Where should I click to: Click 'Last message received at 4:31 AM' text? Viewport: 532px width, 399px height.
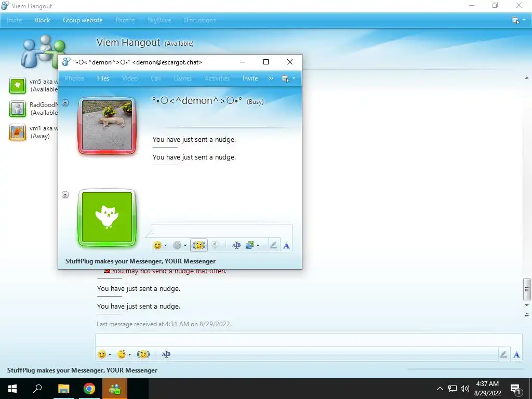pos(164,324)
